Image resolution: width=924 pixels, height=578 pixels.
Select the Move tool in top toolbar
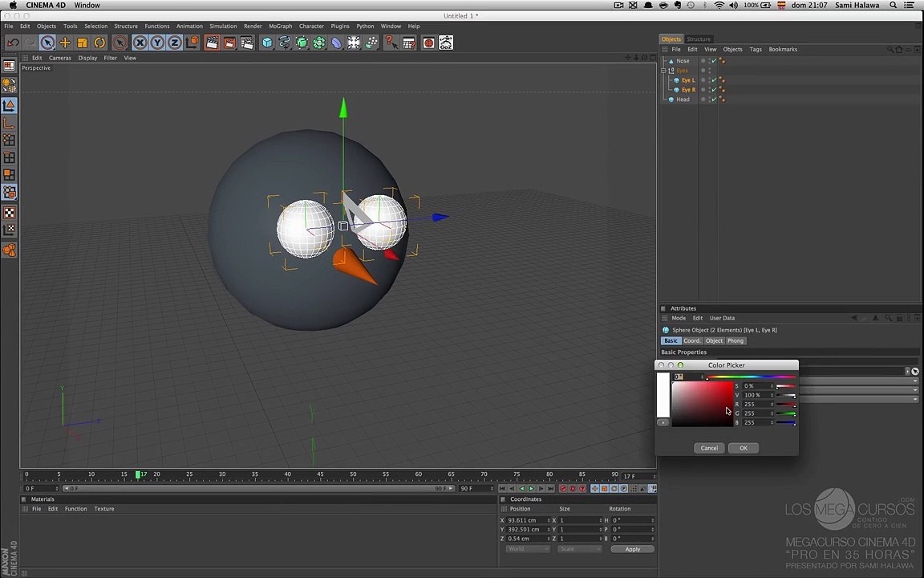[65, 43]
